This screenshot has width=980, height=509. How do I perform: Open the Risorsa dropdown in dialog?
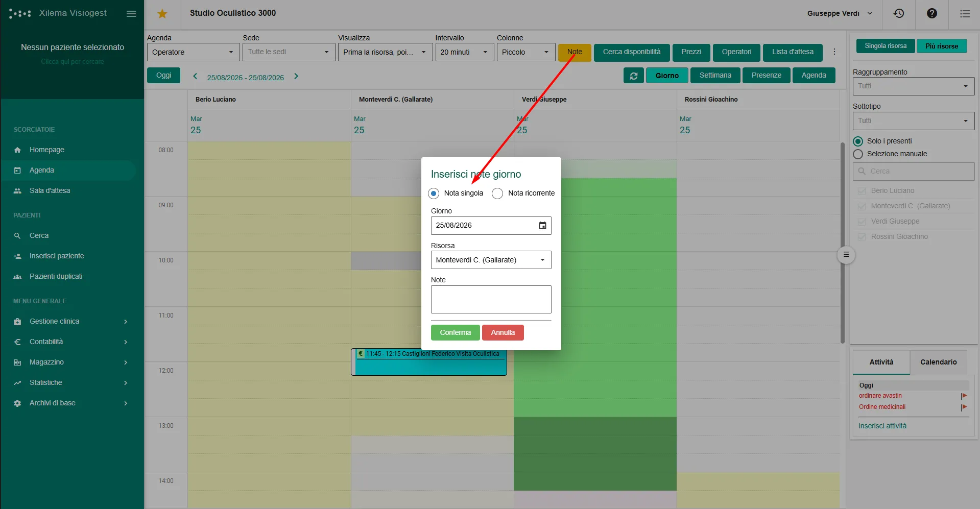coord(491,260)
